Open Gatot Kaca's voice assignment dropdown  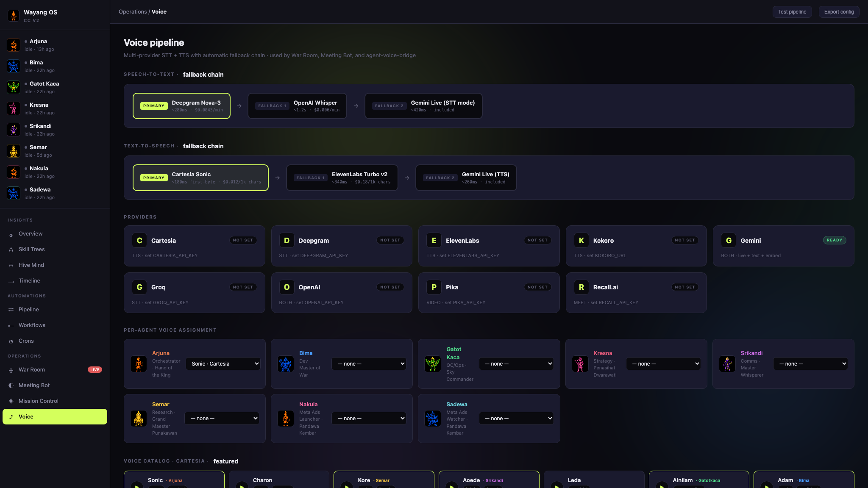point(516,364)
